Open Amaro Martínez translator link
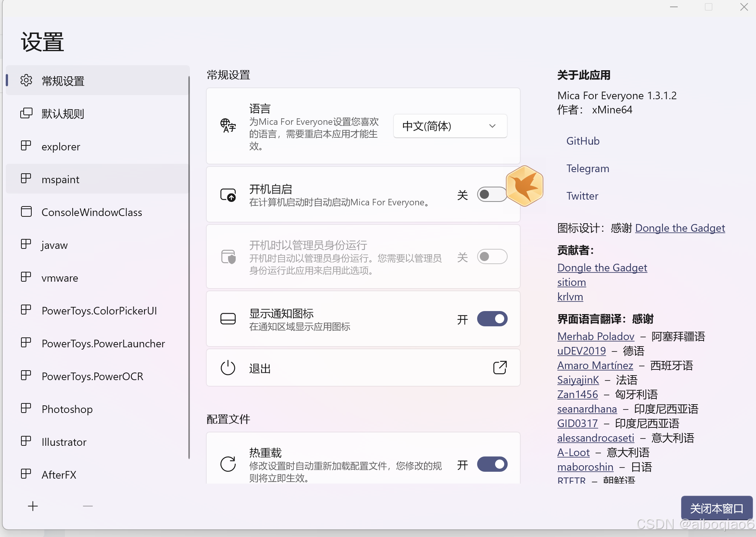Screen dimensions: 756x537 [595, 365]
